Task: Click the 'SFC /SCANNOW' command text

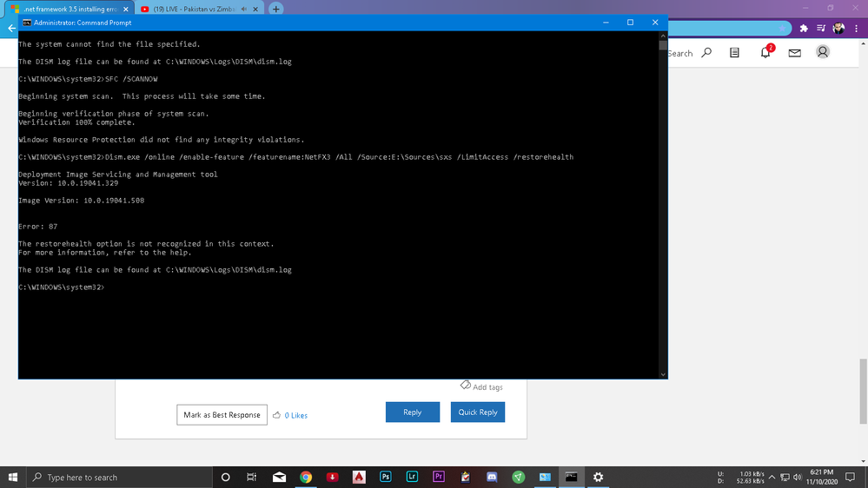Action: click(x=131, y=79)
